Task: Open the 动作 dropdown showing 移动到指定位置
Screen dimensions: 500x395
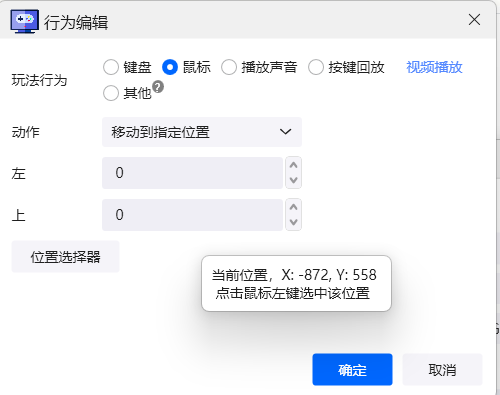Action: point(202,132)
